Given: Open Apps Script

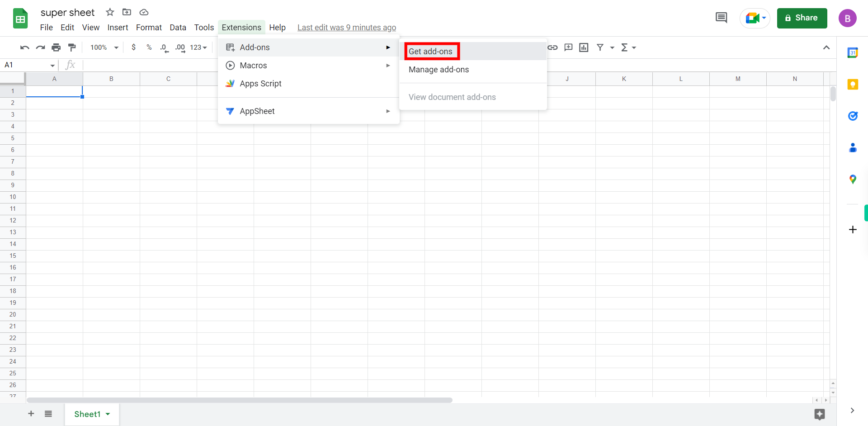Looking at the screenshot, I should [309, 84].
